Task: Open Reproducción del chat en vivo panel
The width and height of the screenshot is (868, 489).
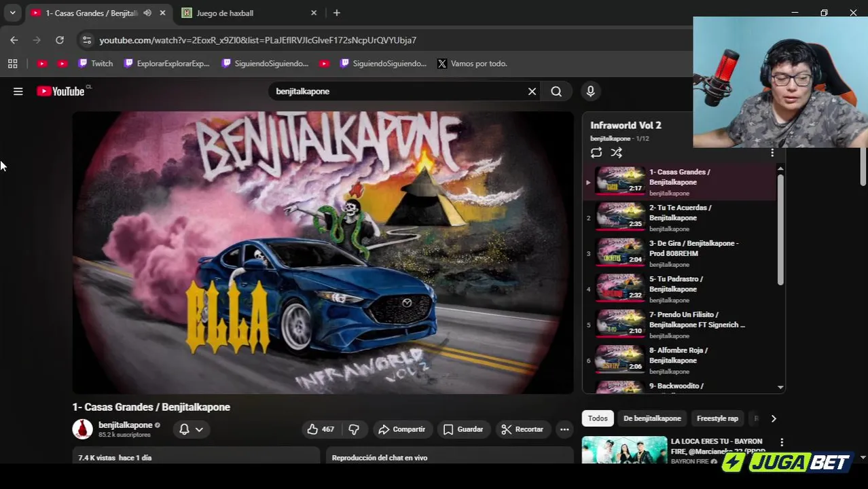Action: [x=450, y=456]
